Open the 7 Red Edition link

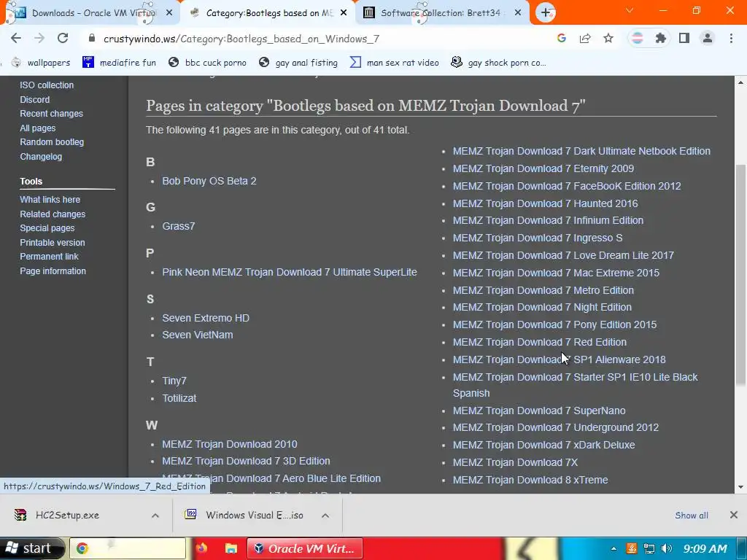pos(540,343)
